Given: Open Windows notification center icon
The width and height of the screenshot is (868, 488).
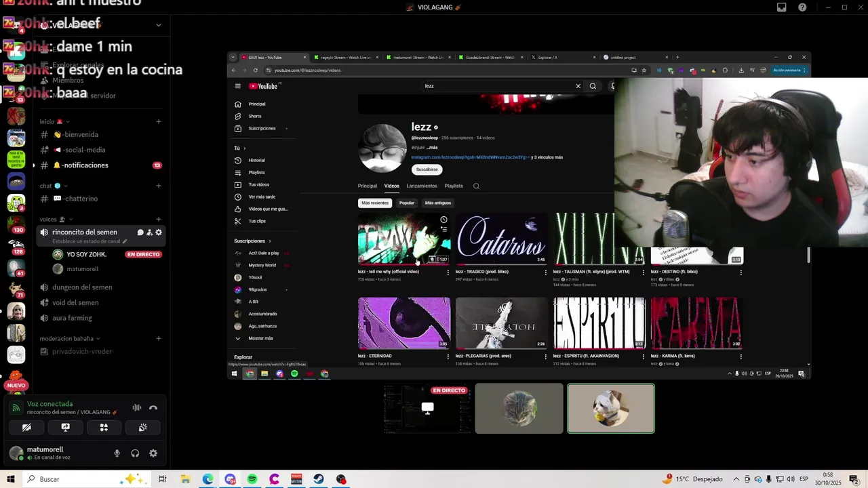Looking at the screenshot, I should pos(854,479).
